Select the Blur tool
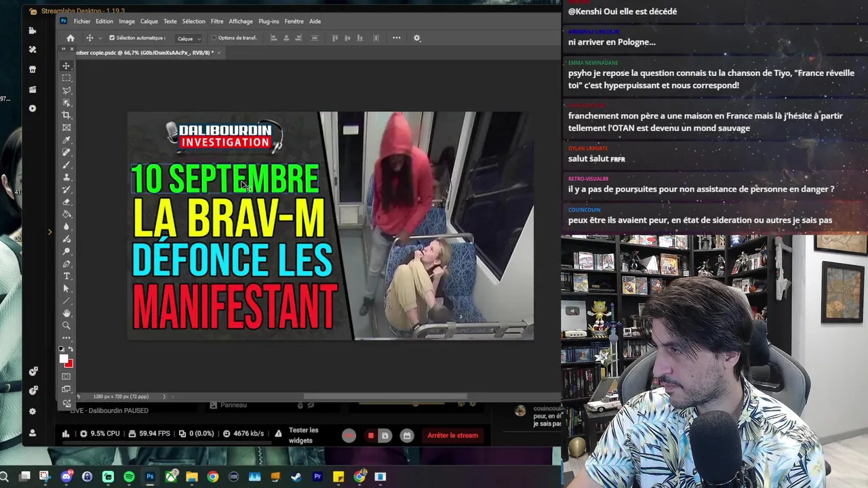Viewport: 868px width, 488px height. click(66, 226)
